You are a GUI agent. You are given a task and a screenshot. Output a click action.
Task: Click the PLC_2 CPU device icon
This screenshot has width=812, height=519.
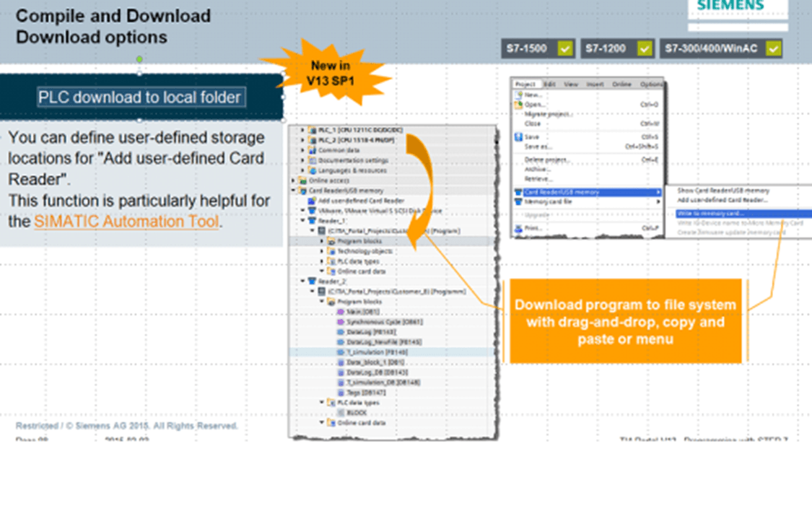313,140
